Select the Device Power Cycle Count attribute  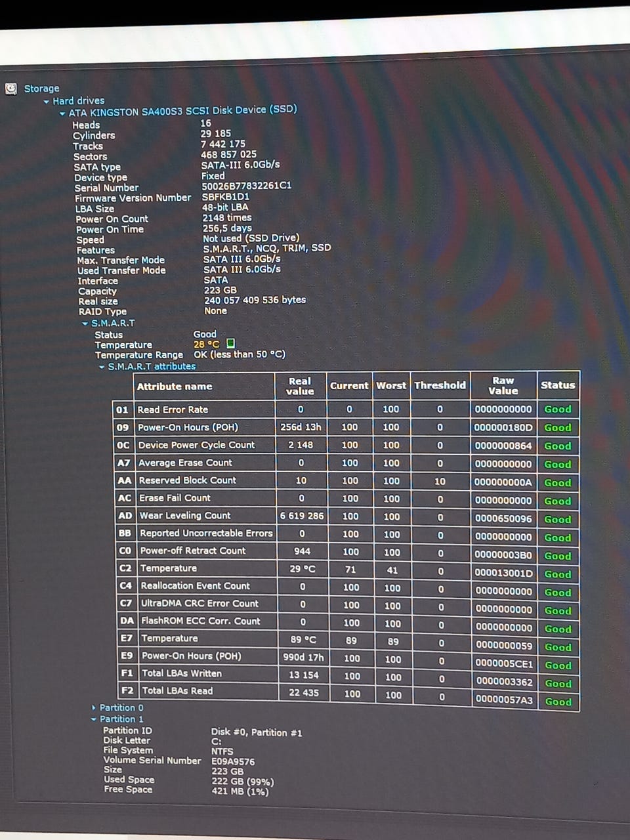click(196, 445)
